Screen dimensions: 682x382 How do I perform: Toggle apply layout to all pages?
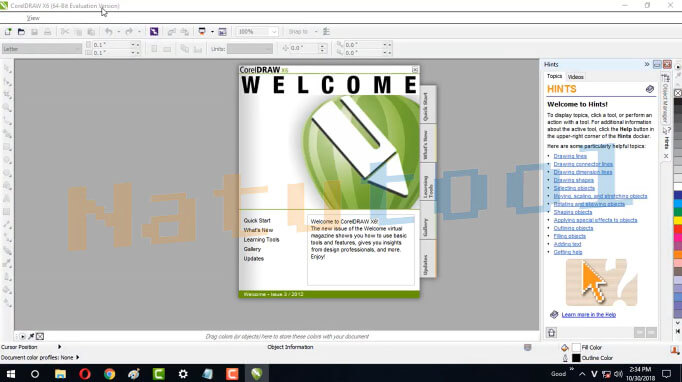(184, 49)
